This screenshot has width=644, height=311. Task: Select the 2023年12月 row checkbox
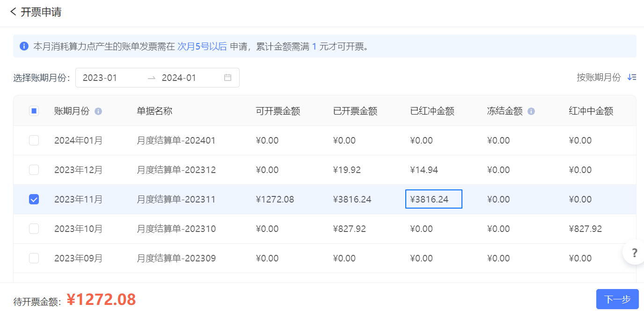34,170
